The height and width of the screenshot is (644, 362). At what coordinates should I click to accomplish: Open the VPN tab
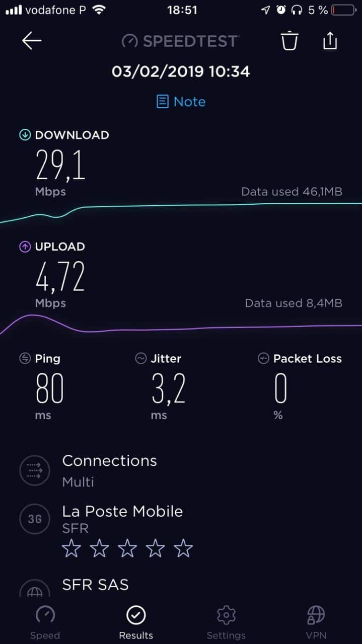pyautogui.click(x=316, y=622)
